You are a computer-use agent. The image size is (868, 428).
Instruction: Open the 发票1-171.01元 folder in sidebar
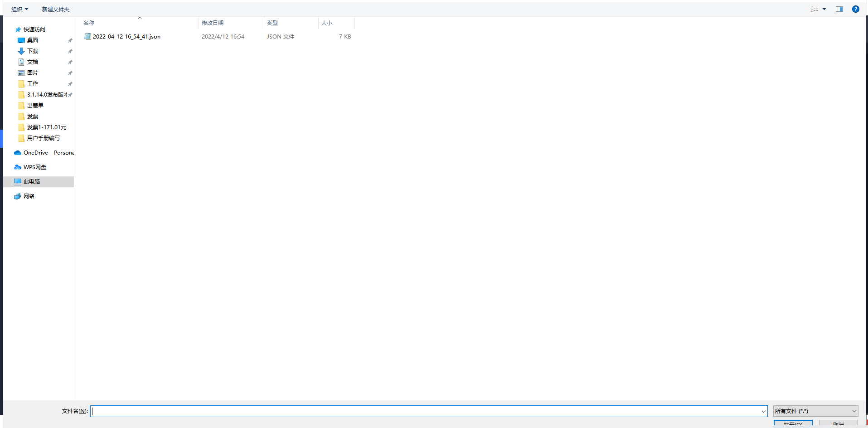coord(42,127)
